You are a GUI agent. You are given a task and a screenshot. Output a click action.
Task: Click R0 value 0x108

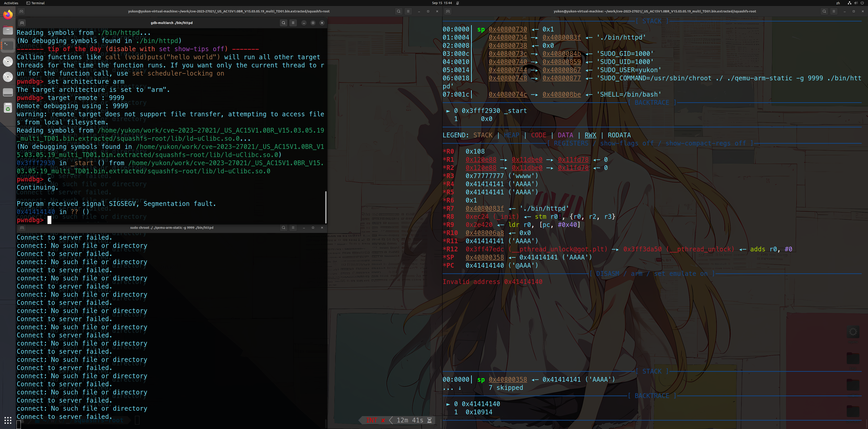[x=475, y=151]
